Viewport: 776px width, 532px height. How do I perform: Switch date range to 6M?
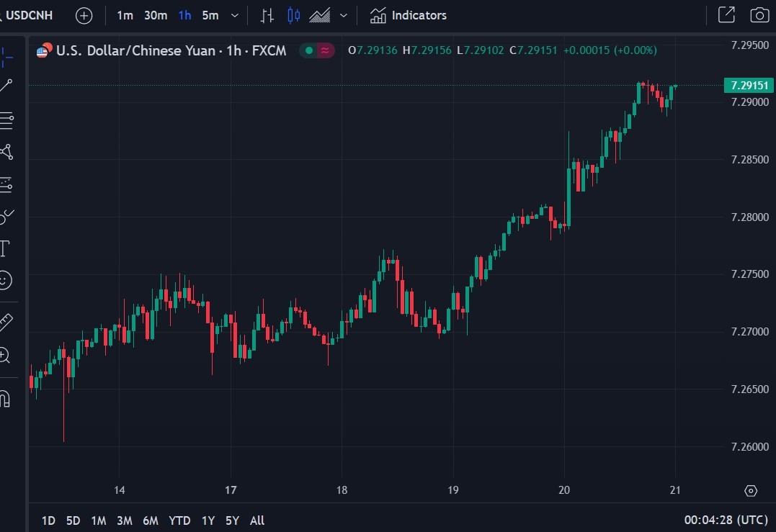(151, 520)
